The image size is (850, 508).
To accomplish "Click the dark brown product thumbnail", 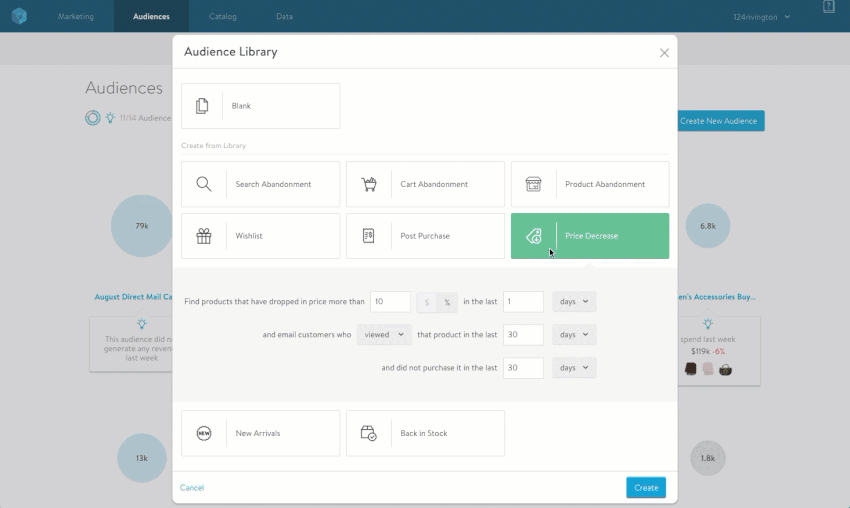I will (691, 369).
